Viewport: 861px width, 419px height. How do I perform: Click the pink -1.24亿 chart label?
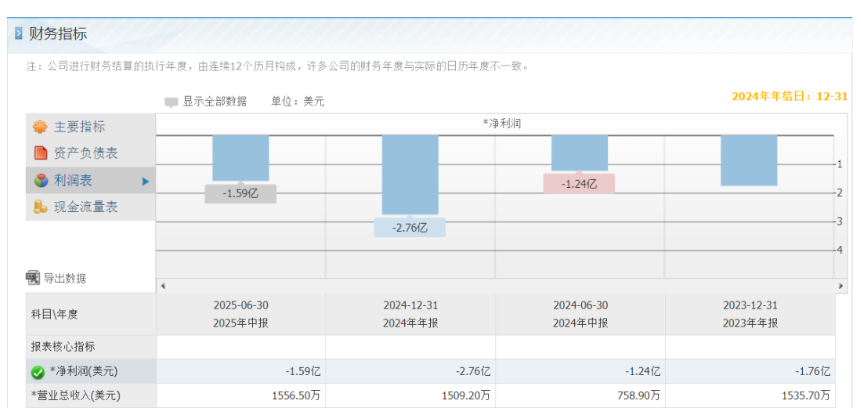pyautogui.click(x=579, y=184)
